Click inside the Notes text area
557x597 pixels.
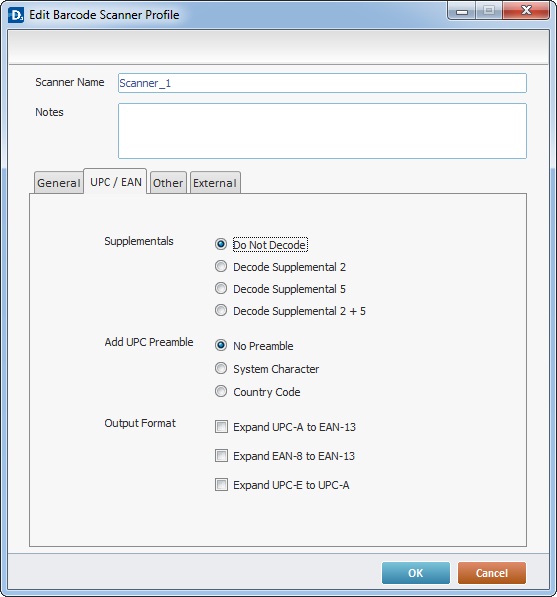click(x=322, y=131)
